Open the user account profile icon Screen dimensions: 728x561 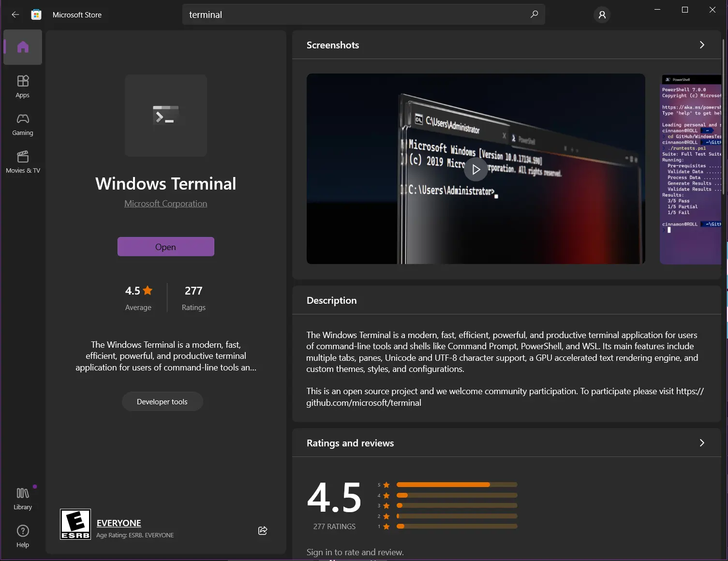click(602, 15)
